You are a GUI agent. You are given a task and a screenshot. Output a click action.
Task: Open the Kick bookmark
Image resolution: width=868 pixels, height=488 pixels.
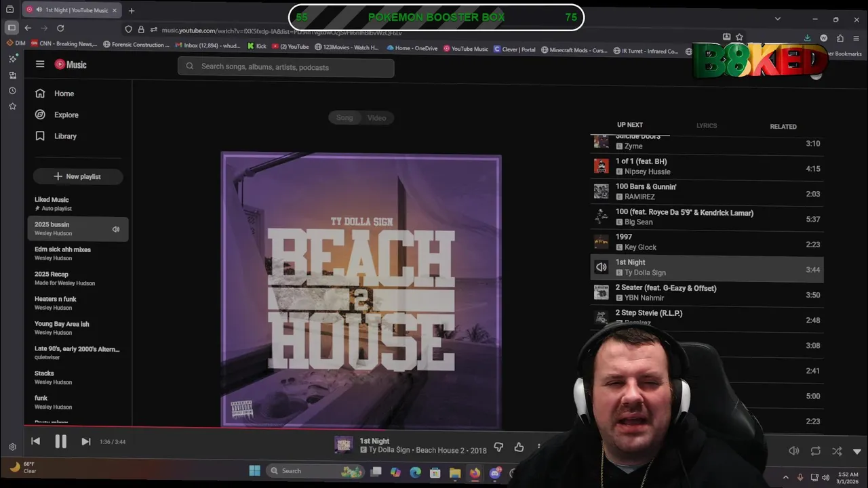point(256,47)
